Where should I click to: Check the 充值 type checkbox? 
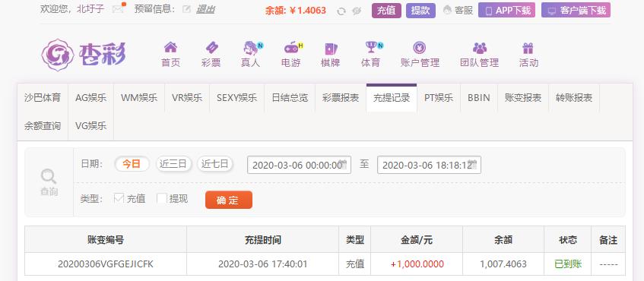click(x=119, y=198)
